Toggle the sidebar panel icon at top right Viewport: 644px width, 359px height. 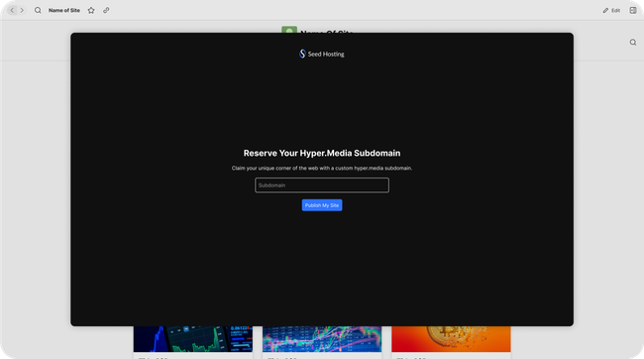pos(633,10)
